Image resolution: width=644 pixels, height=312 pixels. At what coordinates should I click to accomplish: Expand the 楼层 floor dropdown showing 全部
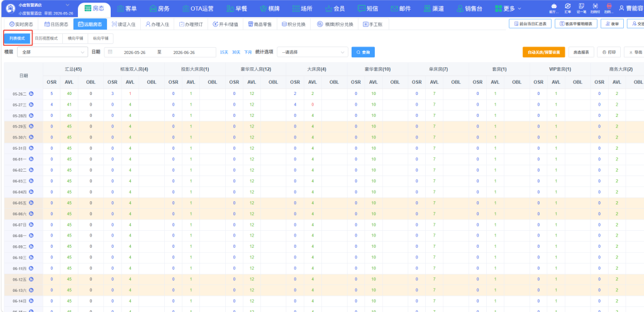click(x=53, y=52)
